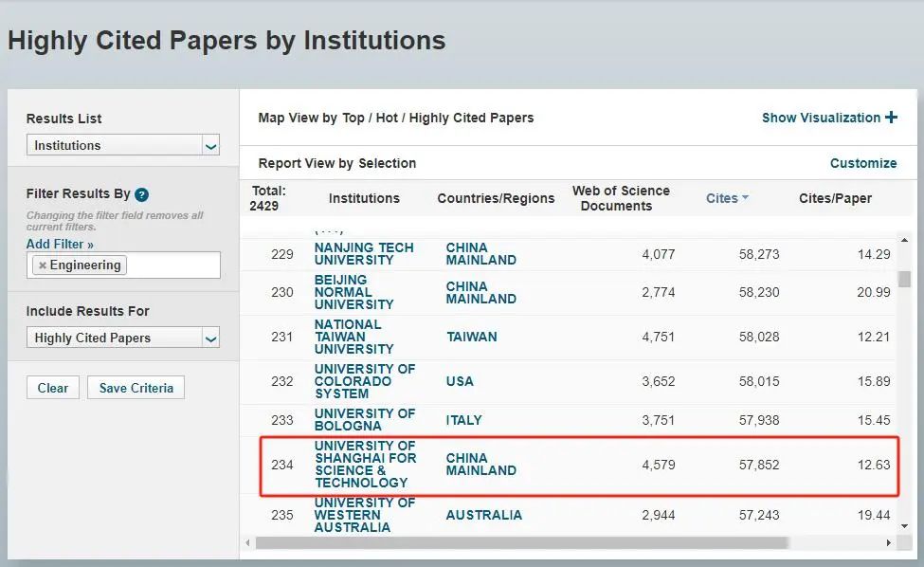Click the plus icon next to Show Visualization
This screenshot has height=567, width=924.
(891, 118)
